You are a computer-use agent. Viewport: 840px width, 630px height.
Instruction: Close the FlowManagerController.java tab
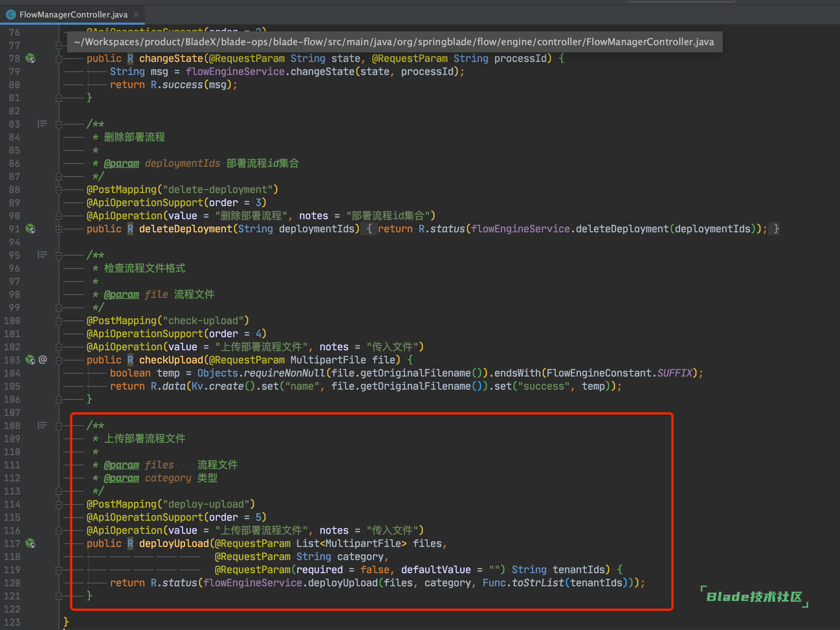[x=136, y=15]
